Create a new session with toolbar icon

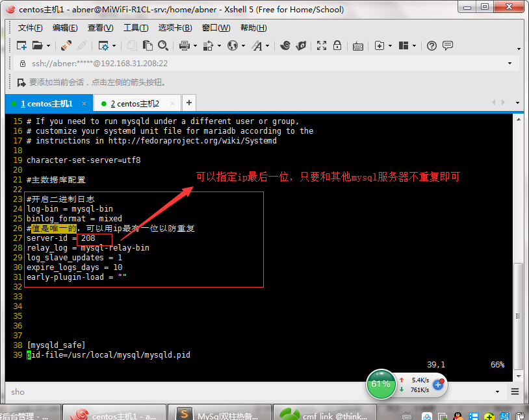[x=21, y=45]
